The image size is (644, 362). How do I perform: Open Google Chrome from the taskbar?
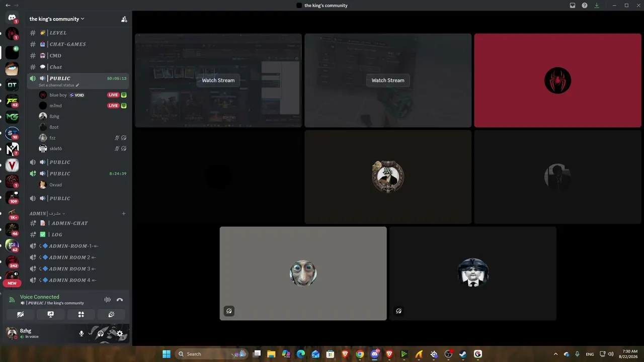[x=360, y=354]
